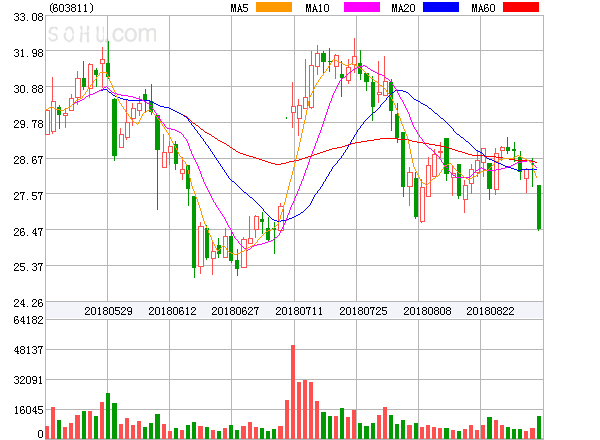
Task: Click the 26.47 price axis label
Action: point(28,232)
